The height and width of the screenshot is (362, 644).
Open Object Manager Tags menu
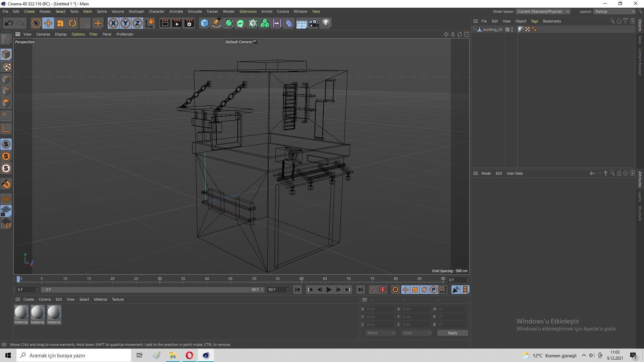click(x=534, y=21)
